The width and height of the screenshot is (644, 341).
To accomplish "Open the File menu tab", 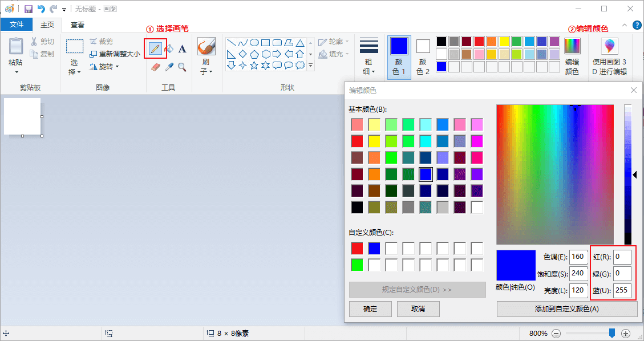I will coord(17,25).
